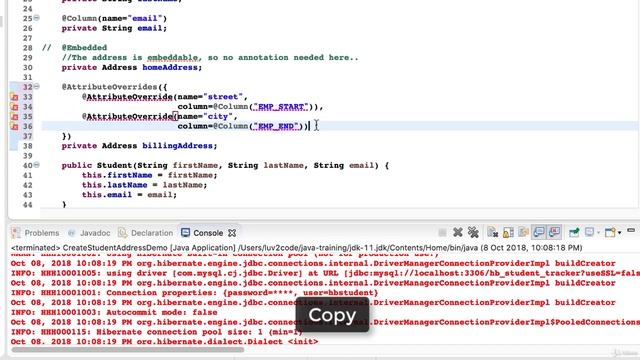Select the Console tab
640x360 pixels.
click(x=208, y=233)
